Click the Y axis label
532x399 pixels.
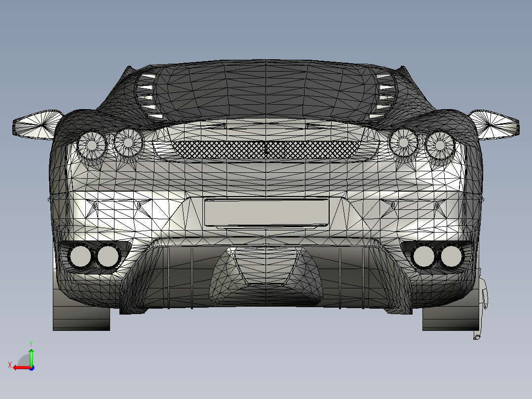click(x=31, y=342)
